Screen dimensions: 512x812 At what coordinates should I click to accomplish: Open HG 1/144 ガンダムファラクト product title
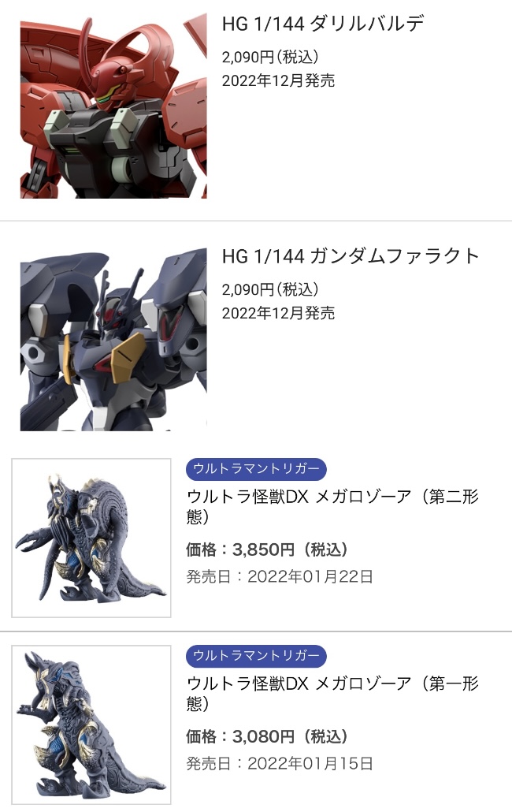coord(351,256)
